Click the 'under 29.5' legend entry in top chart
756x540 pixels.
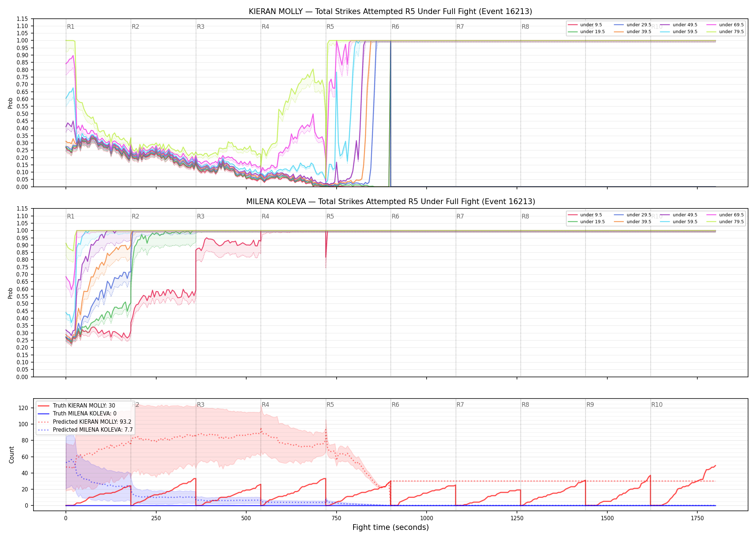(x=633, y=25)
